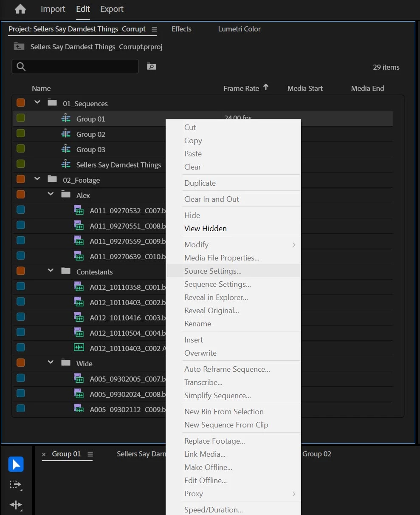Click Find-in-bin folder search icon
The width and height of the screenshot is (420, 515).
pyautogui.click(x=152, y=66)
